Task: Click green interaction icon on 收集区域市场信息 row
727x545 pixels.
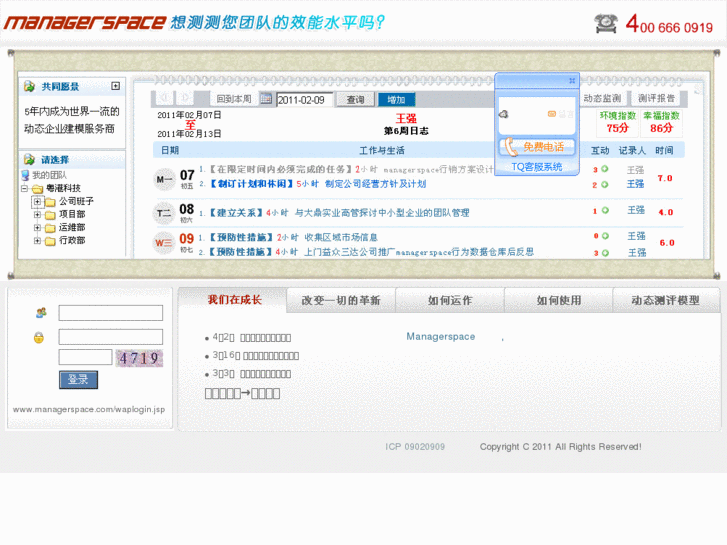Action: 605,236
